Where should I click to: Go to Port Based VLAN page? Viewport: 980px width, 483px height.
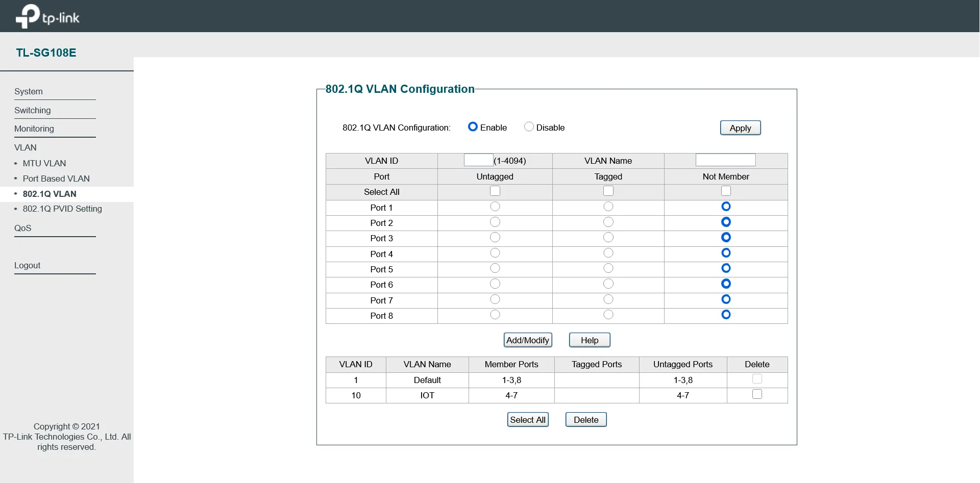[56, 179]
